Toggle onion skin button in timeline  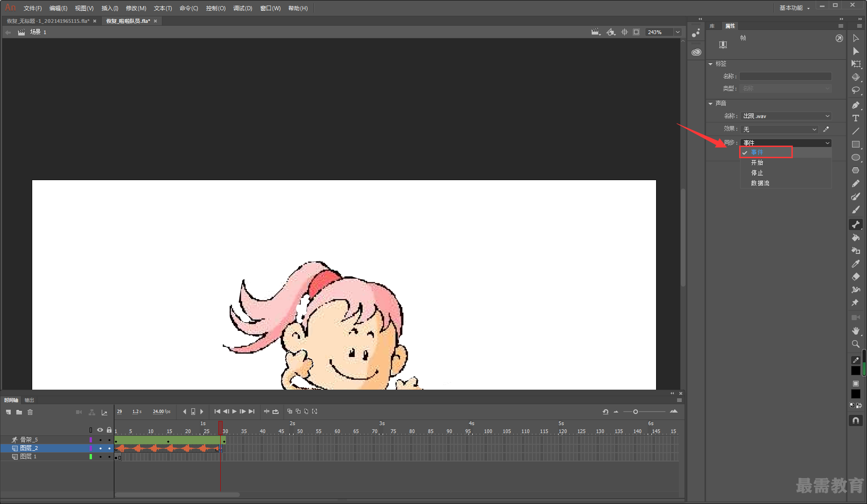point(289,412)
